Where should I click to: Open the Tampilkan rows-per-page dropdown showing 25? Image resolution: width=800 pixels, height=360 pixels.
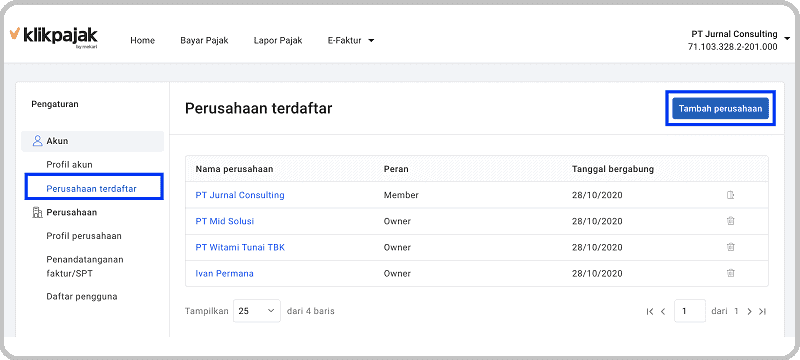pyautogui.click(x=257, y=311)
